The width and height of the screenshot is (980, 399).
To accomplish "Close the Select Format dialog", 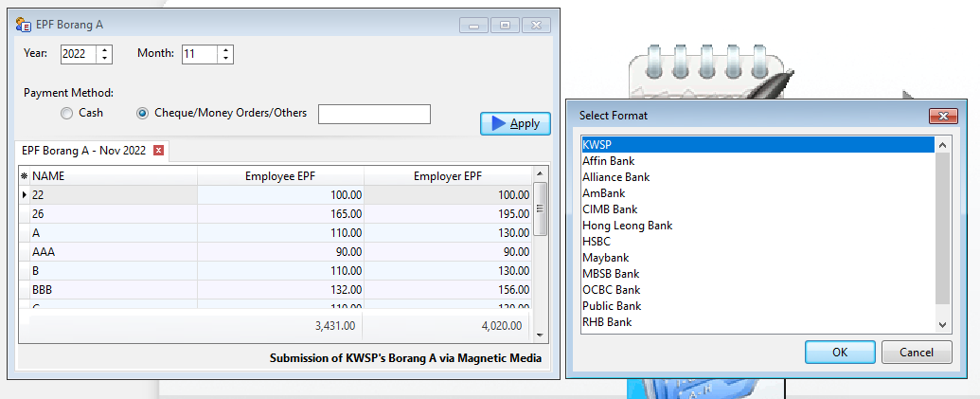I will [x=942, y=116].
